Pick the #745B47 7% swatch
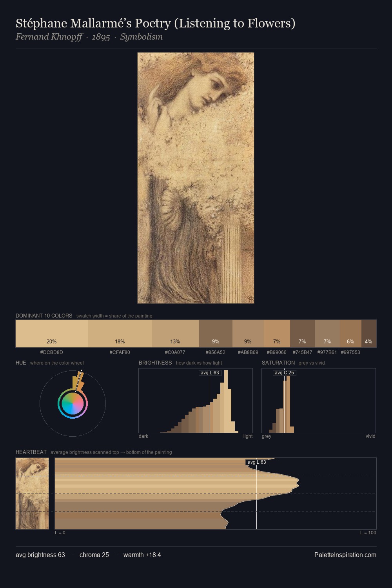The image size is (392, 588). 302,334
